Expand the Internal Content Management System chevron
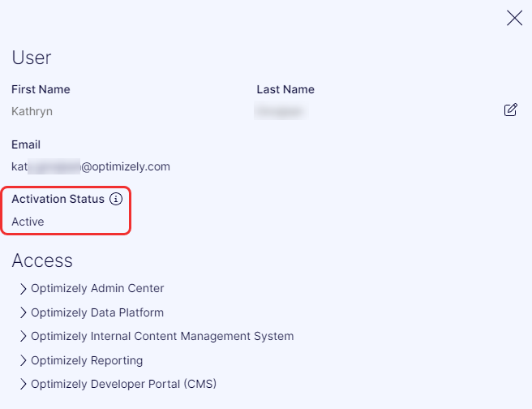 pos(23,336)
